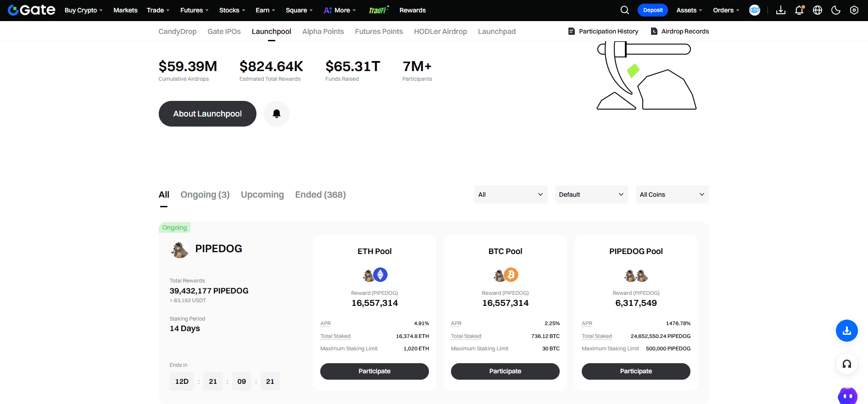Open the AI More menu
Viewport: 868px width, 404px height.
tap(339, 10)
